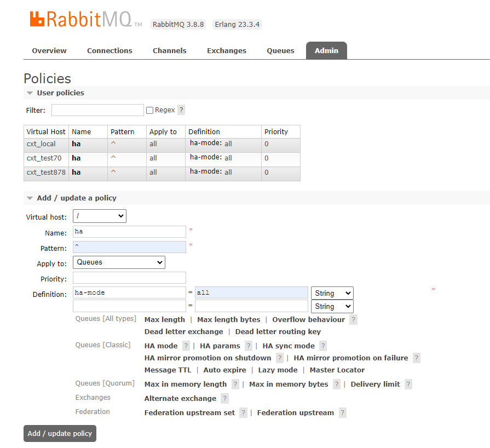Image resolution: width=490 pixels, height=448 pixels.
Task: Insert the Max in memory bytes key
Action: coord(289,384)
